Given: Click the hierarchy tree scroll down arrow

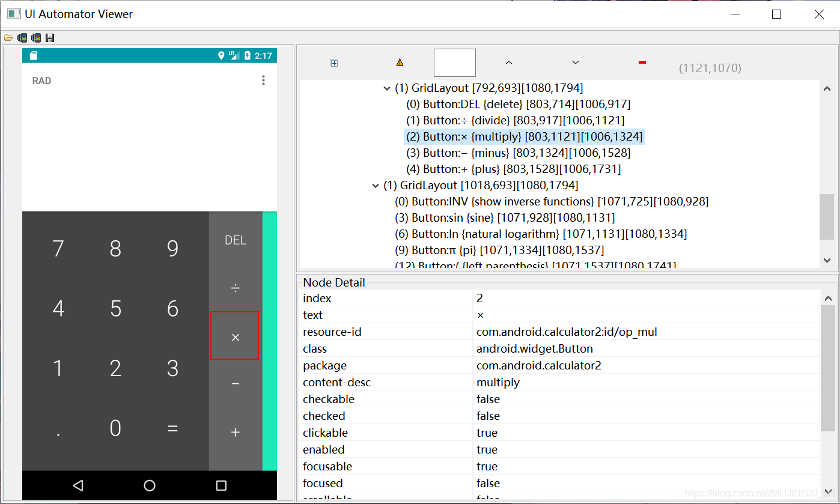Looking at the screenshot, I should tap(827, 260).
